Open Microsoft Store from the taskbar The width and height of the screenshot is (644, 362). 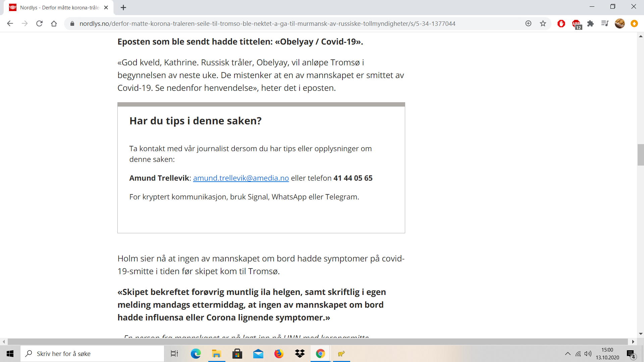237,354
